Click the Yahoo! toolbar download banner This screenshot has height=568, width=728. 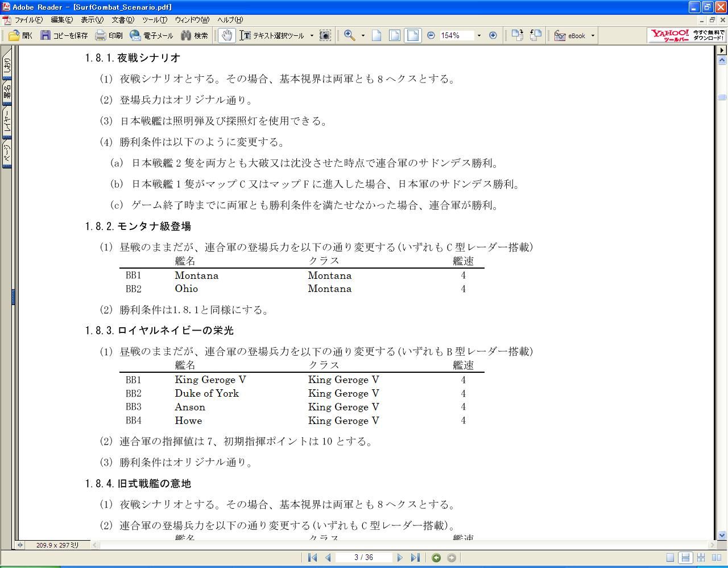[x=686, y=35]
